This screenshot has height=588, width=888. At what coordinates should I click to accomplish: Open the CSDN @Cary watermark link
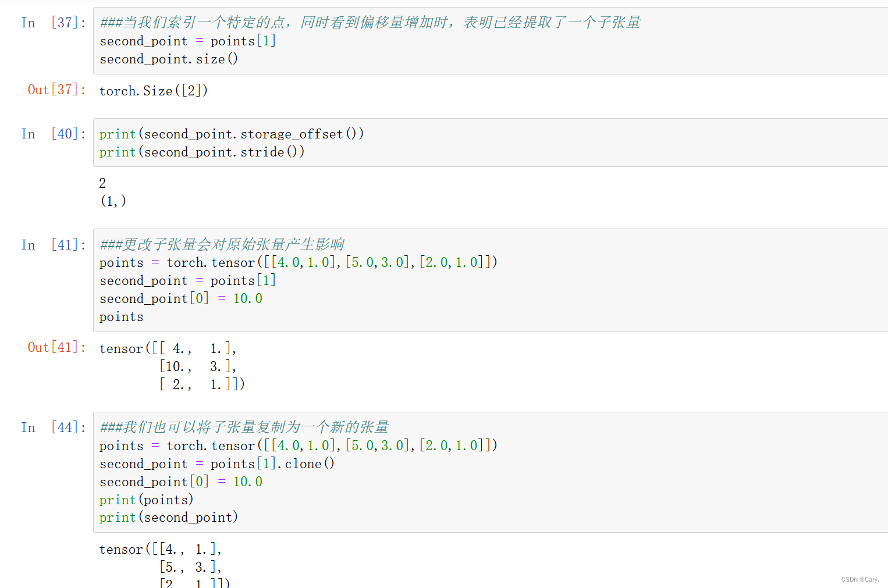tap(860, 579)
